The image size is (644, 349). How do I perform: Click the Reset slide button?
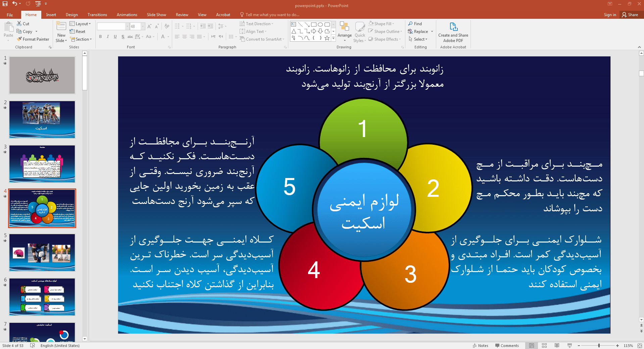point(78,32)
